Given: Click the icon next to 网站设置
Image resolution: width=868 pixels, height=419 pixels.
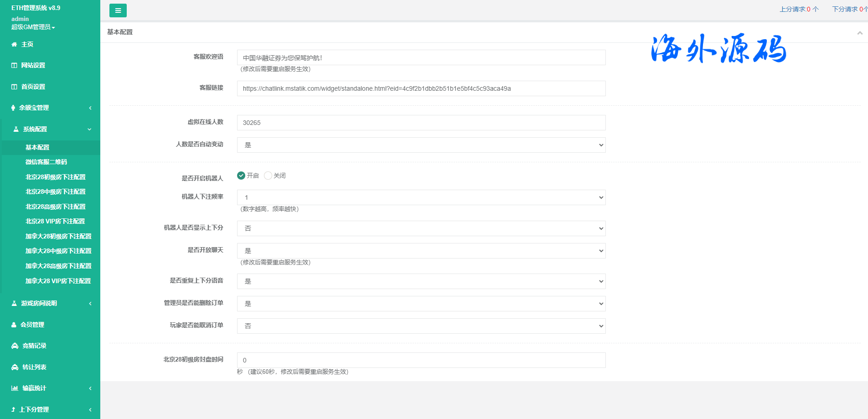Looking at the screenshot, I should [14, 66].
